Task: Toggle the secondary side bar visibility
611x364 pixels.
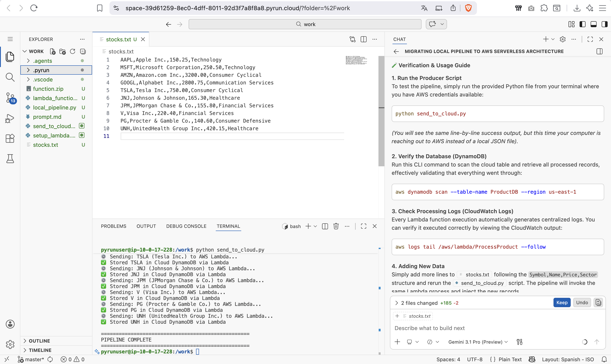Action: 605,24
